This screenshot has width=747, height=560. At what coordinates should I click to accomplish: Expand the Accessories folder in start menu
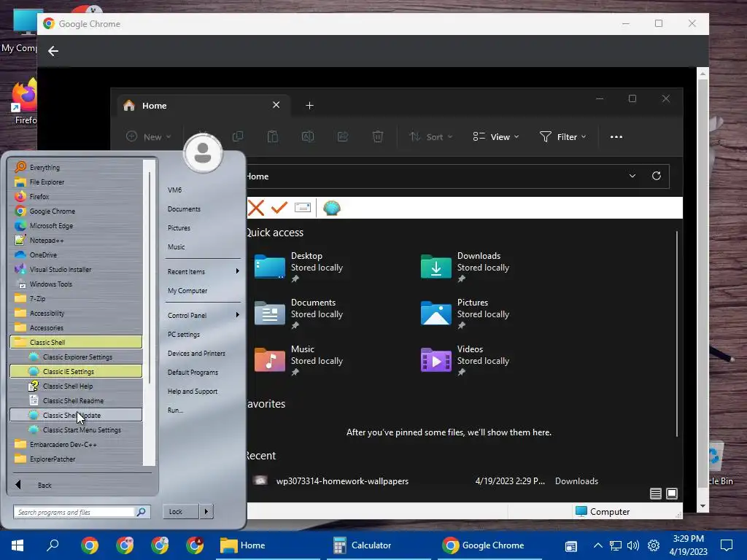click(76, 327)
